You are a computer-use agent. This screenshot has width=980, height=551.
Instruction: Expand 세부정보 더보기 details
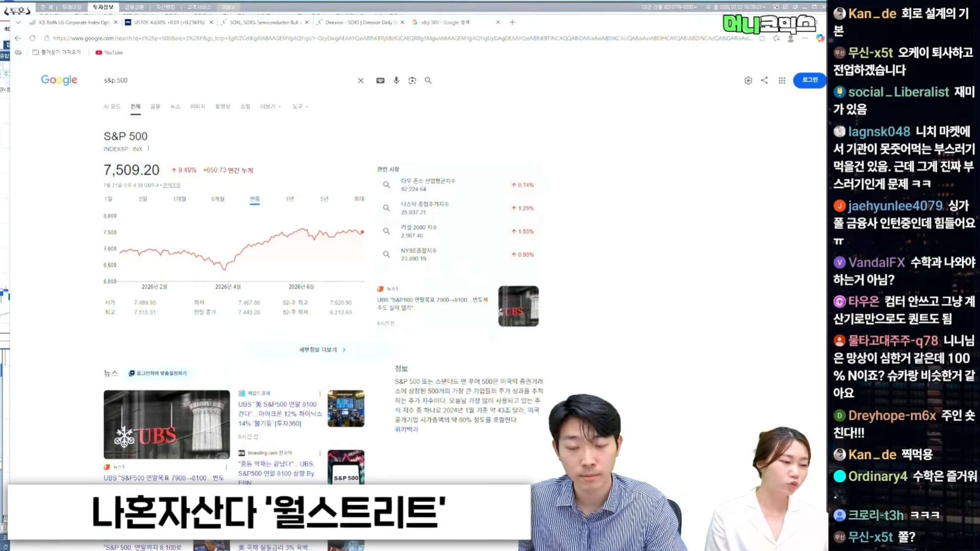(x=322, y=350)
